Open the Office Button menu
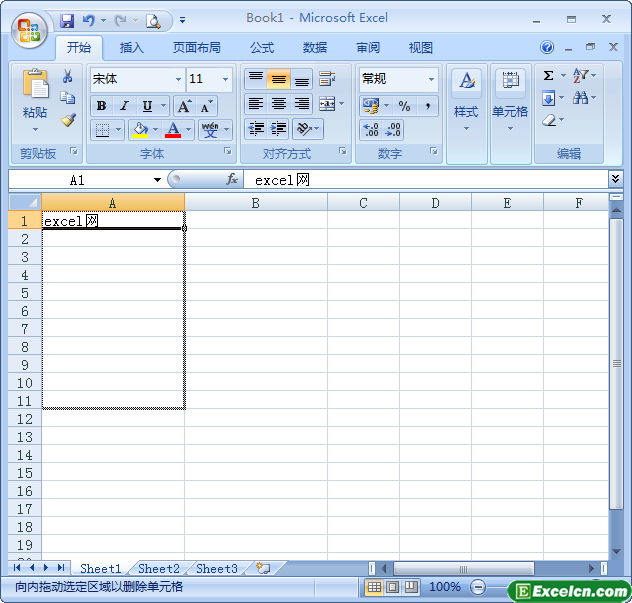Image resolution: width=632 pixels, height=603 pixels. [29, 30]
